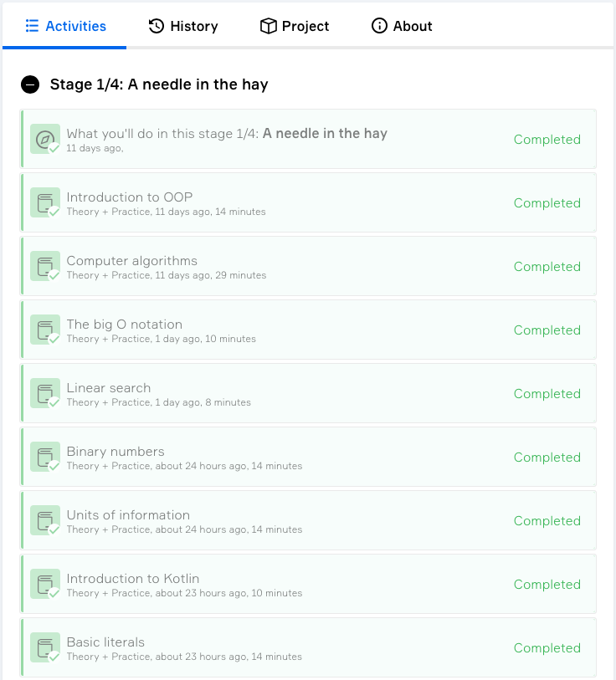
Task: Collapse Stage 1/4 section with the minus icon
Action: pyautogui.click(x=30, y=84)
